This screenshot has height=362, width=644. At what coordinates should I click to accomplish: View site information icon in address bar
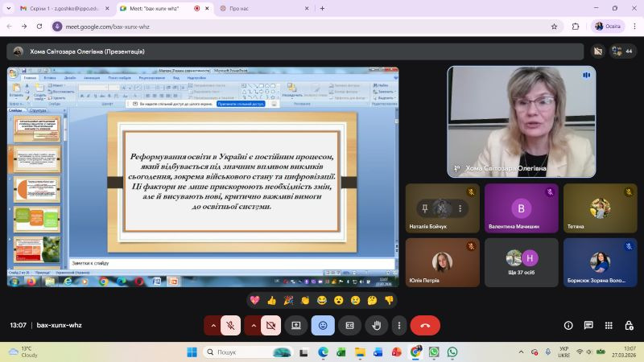(x=57, y=27)
